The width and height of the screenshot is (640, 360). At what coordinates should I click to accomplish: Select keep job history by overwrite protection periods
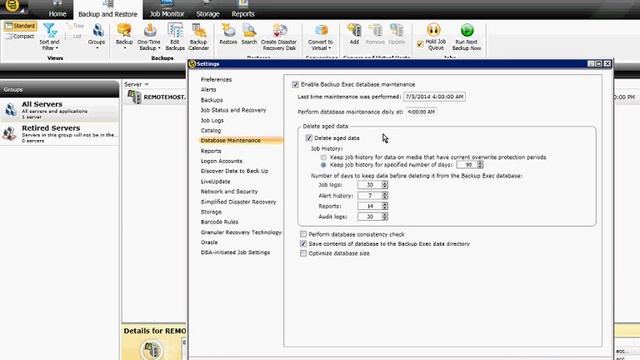click(323, 157)
